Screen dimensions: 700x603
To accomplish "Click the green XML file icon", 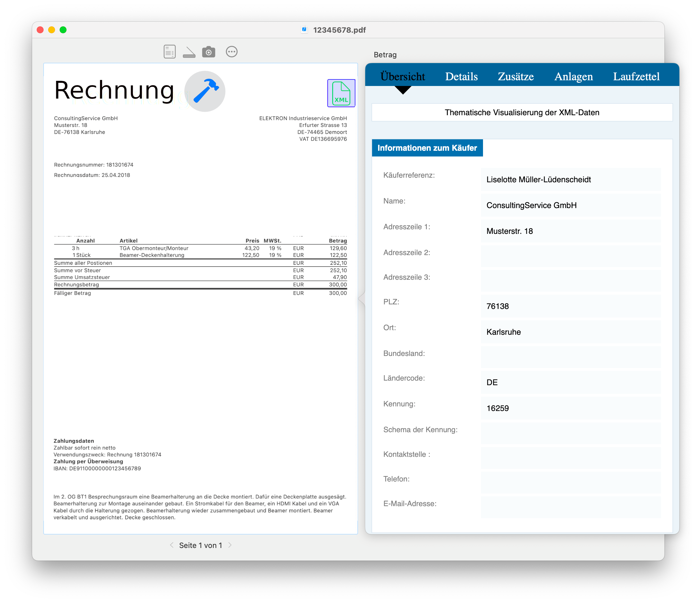I will click(x=341, y=93).
